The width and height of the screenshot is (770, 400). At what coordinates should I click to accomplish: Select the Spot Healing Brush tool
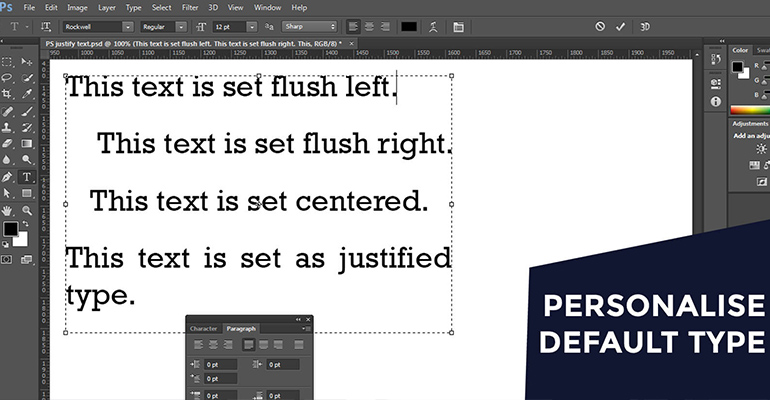(x=7, y=112)
